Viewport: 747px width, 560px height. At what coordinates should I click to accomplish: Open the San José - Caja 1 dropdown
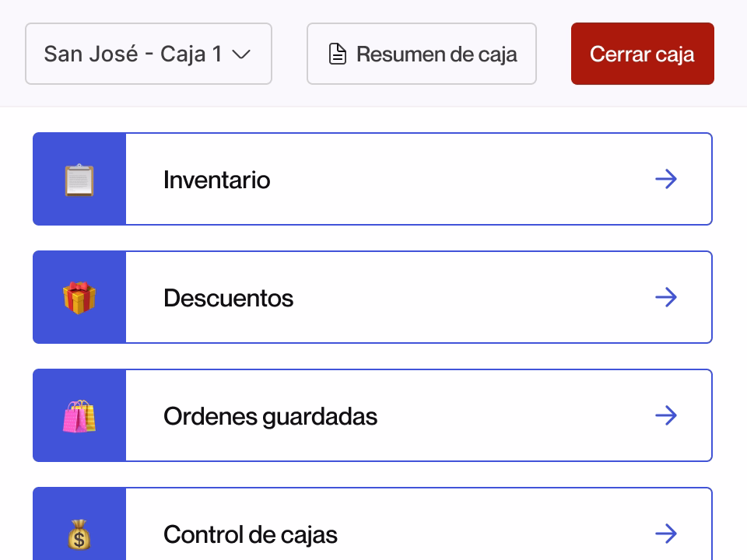click(149, 54)
